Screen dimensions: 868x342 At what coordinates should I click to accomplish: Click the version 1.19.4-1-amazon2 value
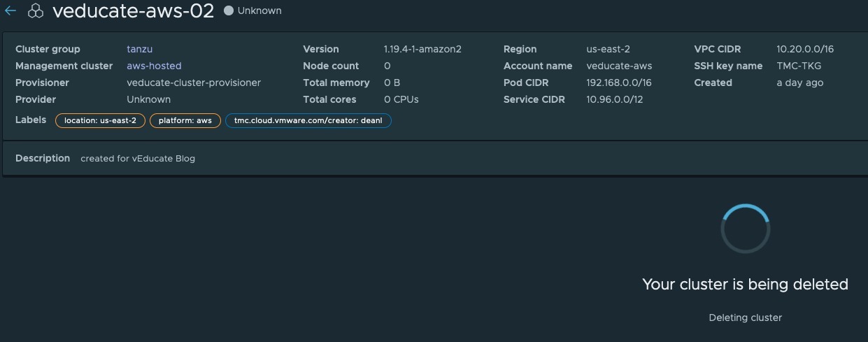(x=422, y=49)
